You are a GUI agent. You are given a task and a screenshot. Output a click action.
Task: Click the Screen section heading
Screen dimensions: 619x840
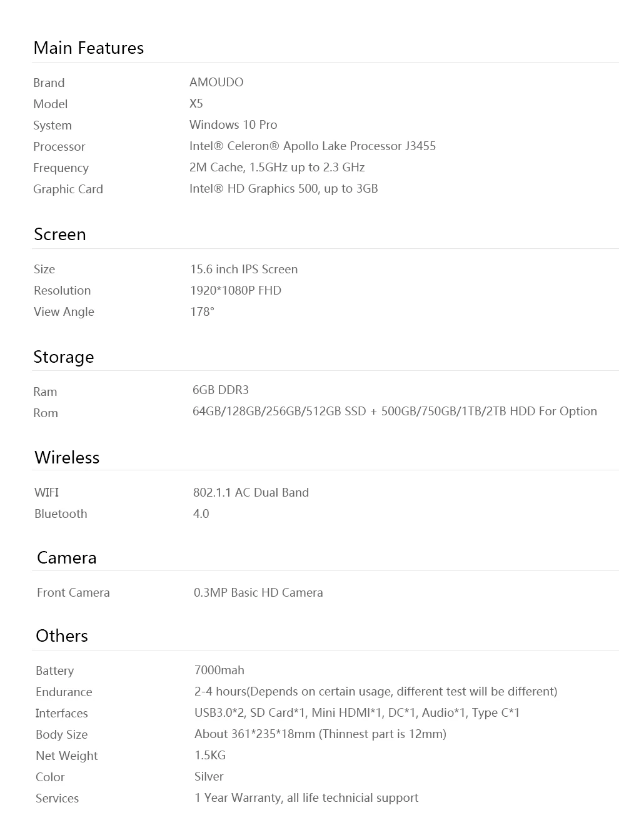click(x=60, y=235)
